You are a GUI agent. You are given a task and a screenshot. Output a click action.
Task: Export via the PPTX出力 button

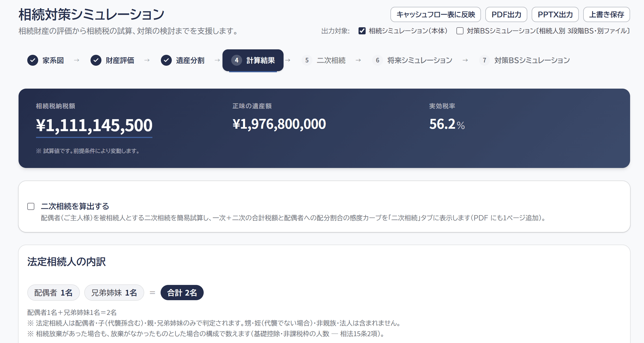click(555, 14)
